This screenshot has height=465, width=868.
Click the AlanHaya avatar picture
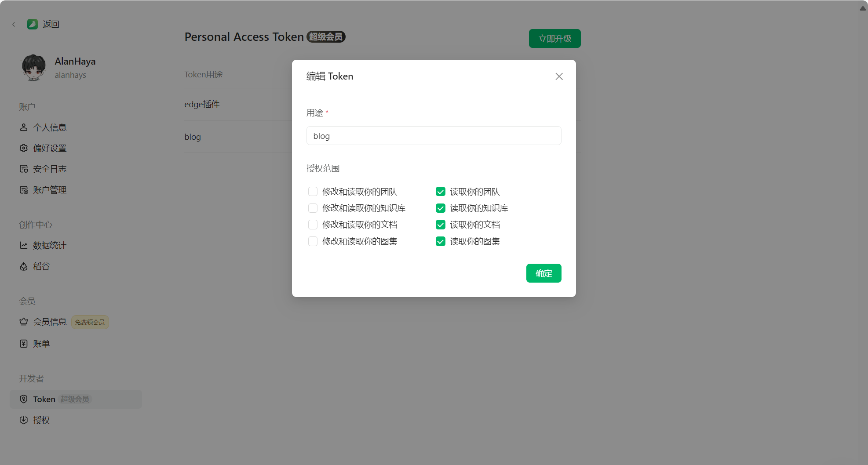[x=33, y=67]
